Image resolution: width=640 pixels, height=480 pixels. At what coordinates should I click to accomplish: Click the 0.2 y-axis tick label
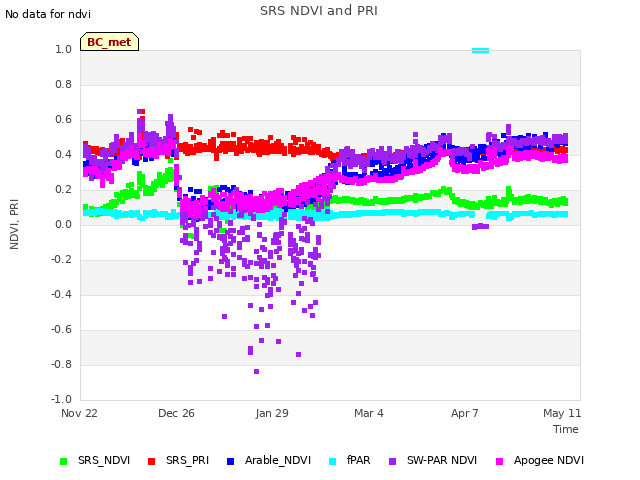63,189
